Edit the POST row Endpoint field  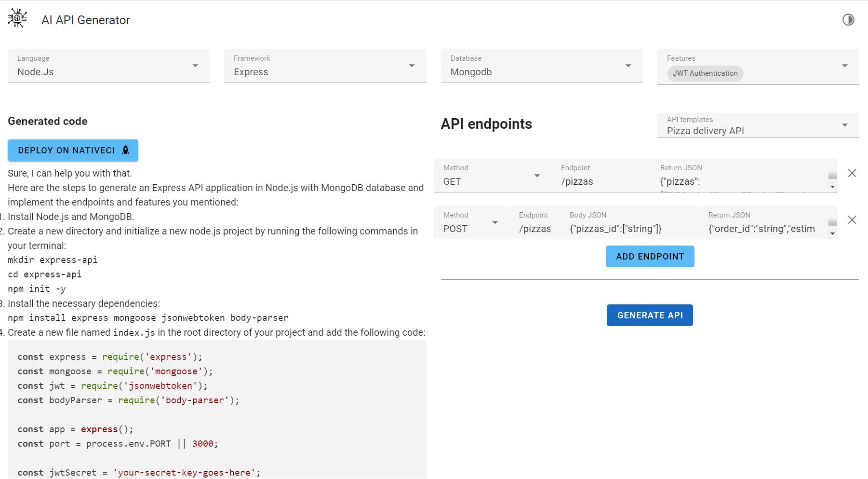pyautogui.click(x=534, y=222)
